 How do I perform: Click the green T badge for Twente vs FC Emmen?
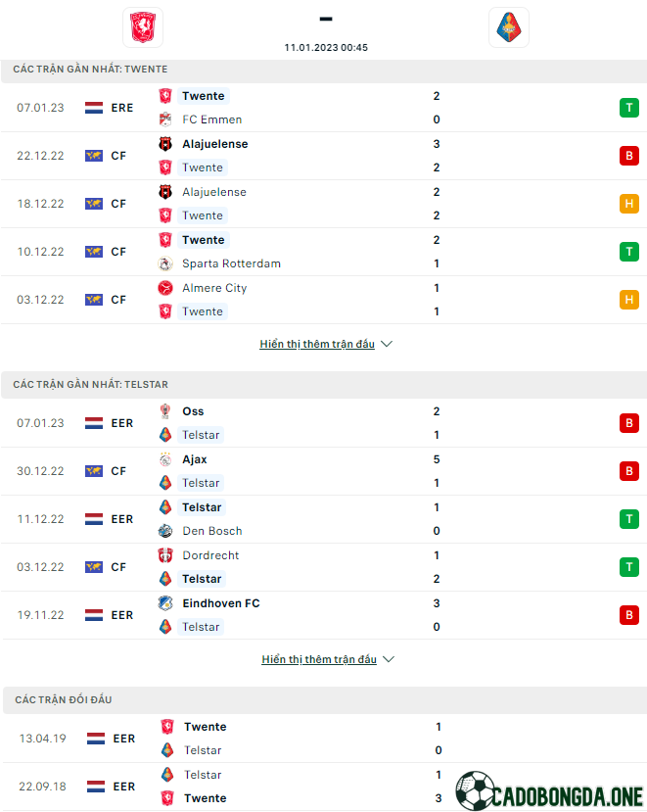tap(628, 108)
